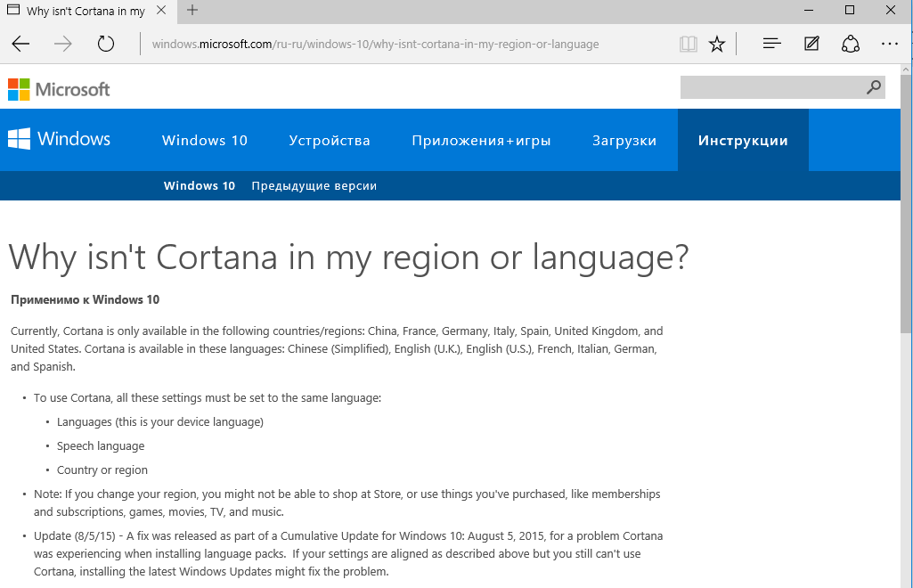Click the vertical scrollbar thumb
Screen dimensions: 913x588
906,202
